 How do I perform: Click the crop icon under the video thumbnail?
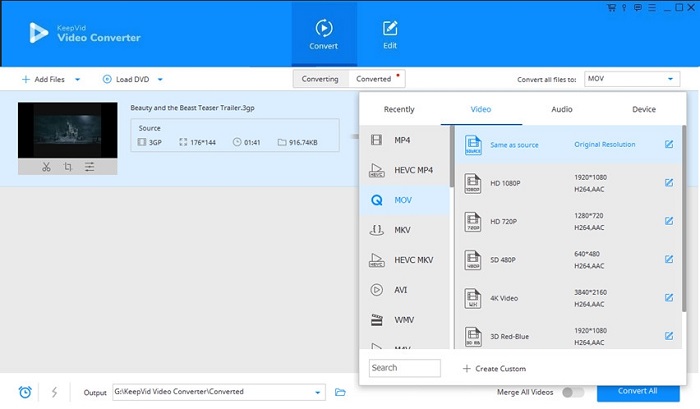(68, 166)
